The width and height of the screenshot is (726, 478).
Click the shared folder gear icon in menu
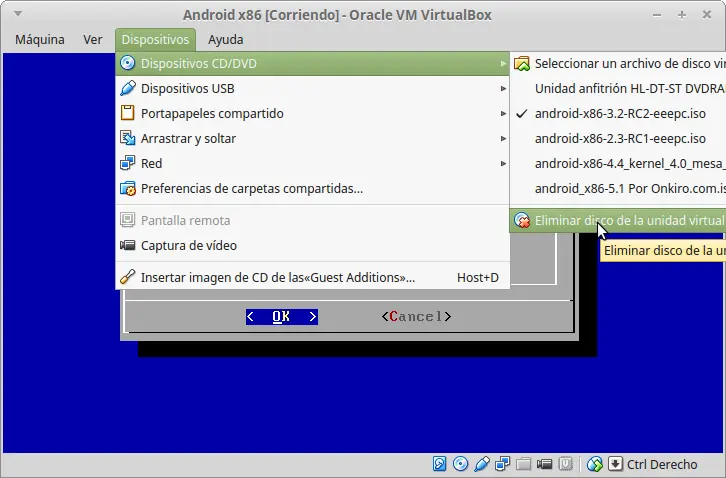tap(128, 189)
